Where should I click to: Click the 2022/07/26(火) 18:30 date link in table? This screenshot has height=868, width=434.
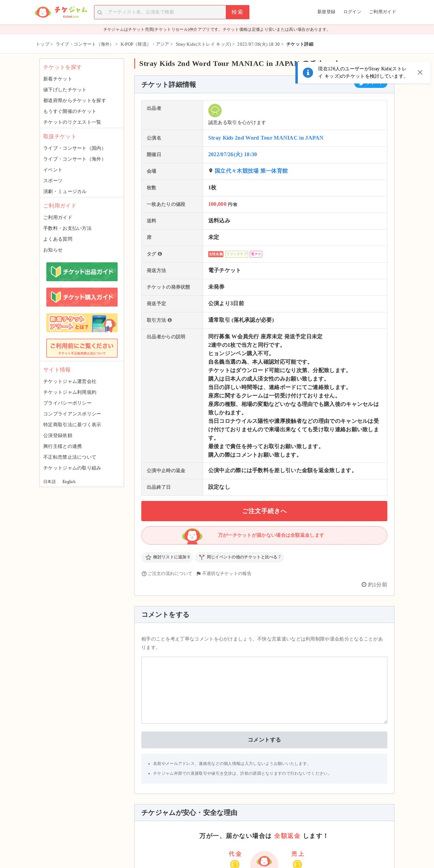233,154
